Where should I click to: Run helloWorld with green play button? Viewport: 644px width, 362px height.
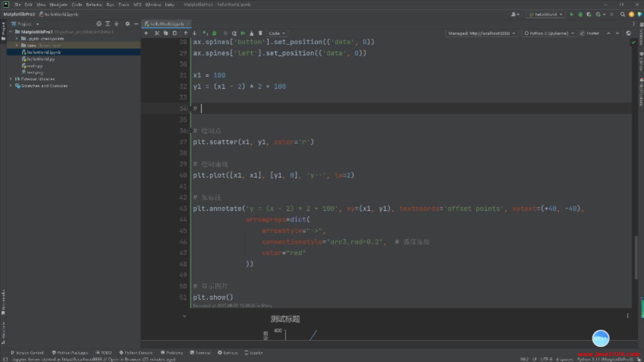(x=572, y=14)
